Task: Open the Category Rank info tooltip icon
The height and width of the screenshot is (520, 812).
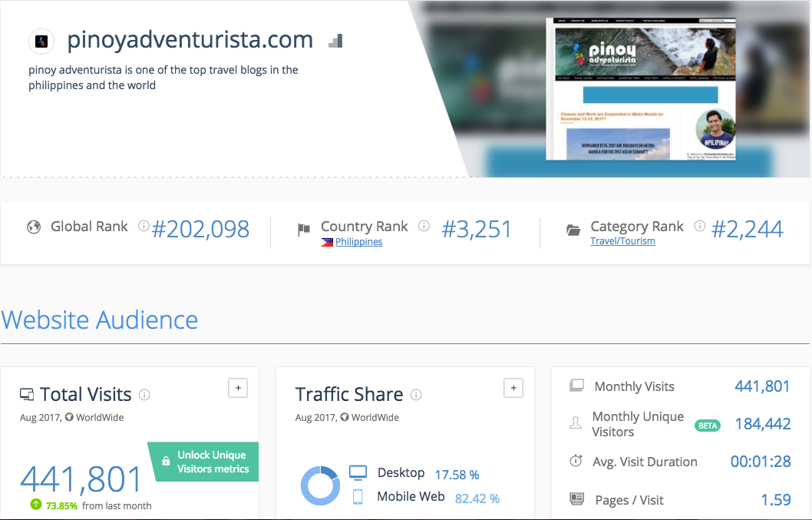Action: point(700,226)
